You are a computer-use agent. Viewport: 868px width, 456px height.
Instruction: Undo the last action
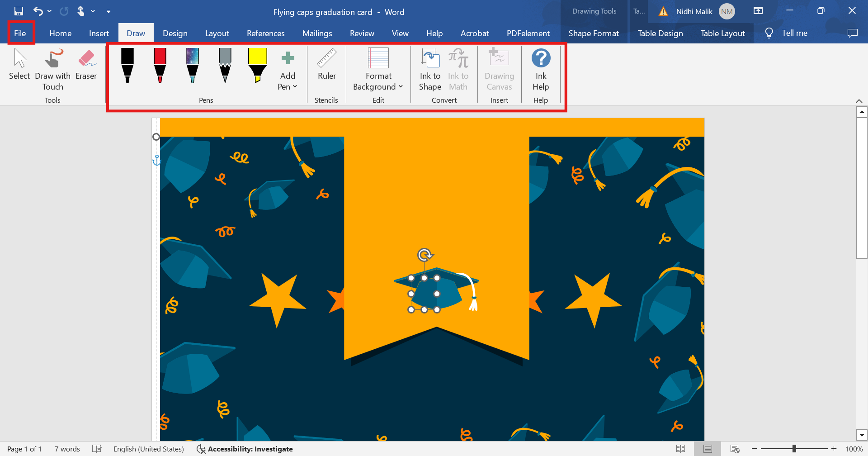coord(38,11)
